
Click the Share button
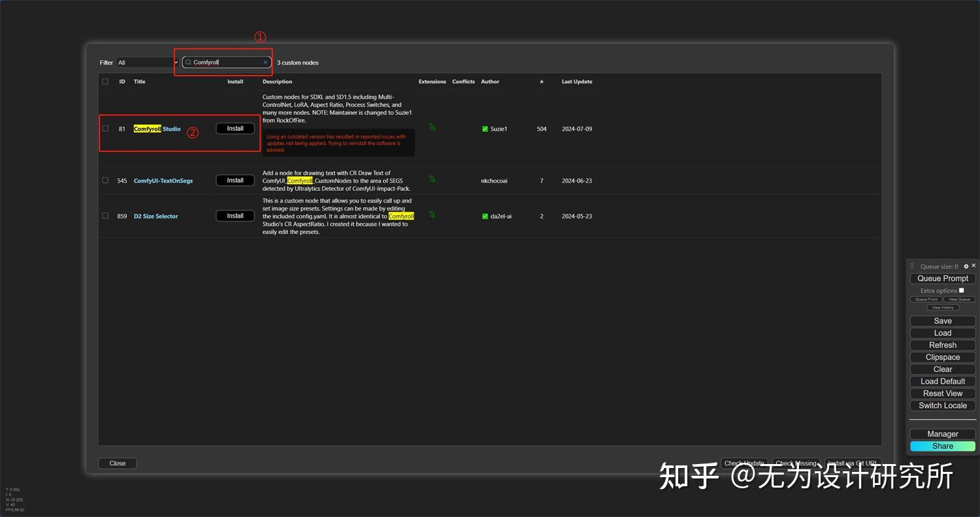942,446
